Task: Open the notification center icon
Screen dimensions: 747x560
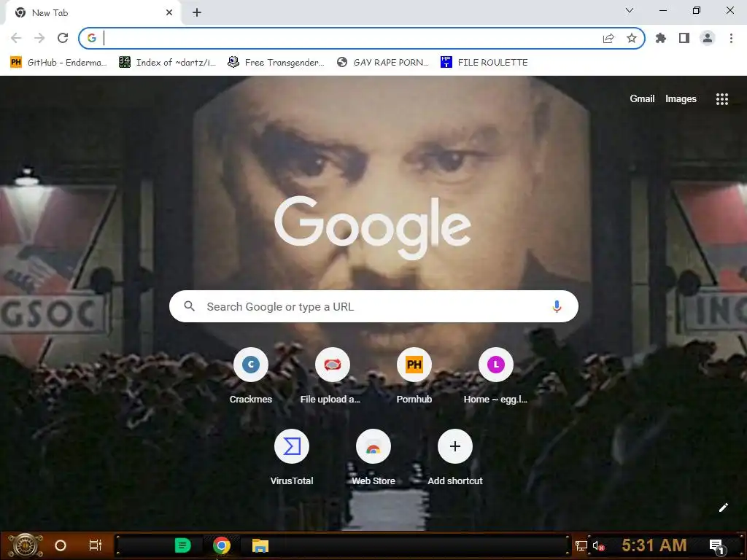Action: [x=717, y=546]
